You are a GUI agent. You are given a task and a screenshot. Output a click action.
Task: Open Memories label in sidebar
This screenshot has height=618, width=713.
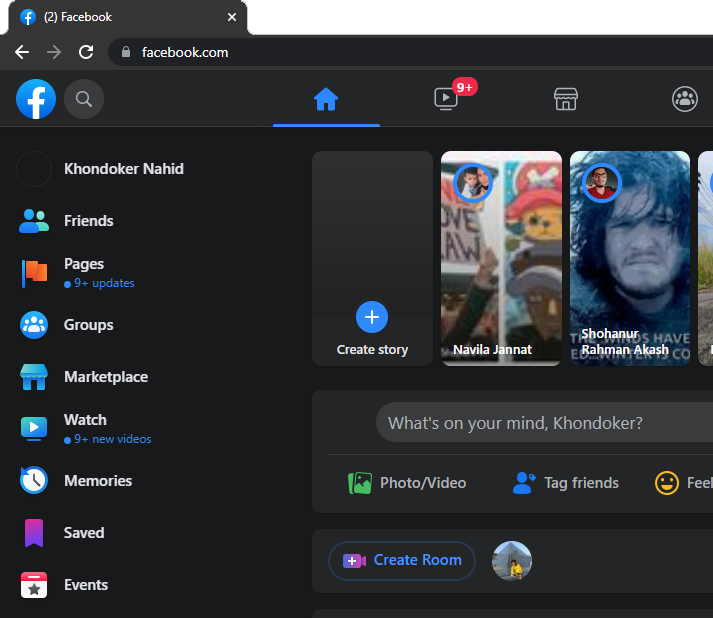98,481
